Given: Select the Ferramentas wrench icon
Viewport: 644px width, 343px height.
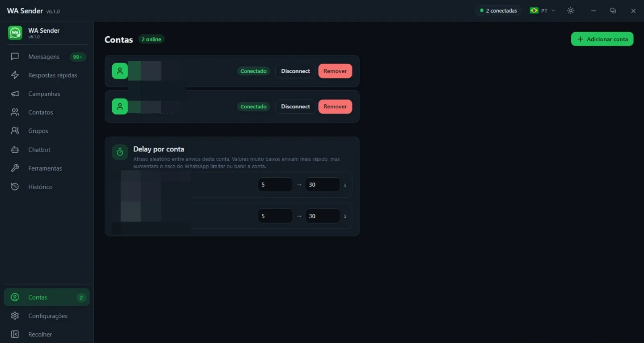Looking at the screenshot, I should click(15, 168).
